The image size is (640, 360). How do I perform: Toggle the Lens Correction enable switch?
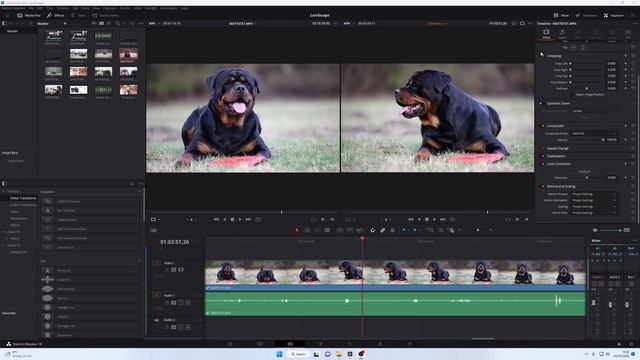coord(542,164)
